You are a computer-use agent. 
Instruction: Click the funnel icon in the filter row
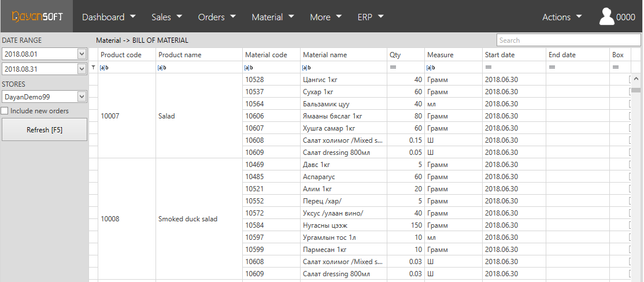coord(93,67)
